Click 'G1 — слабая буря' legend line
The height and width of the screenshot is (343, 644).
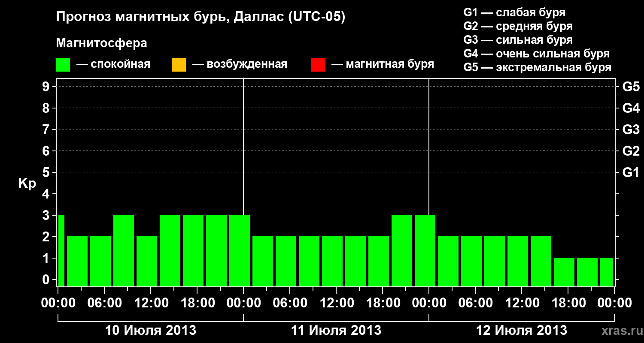tap(514, 12)
